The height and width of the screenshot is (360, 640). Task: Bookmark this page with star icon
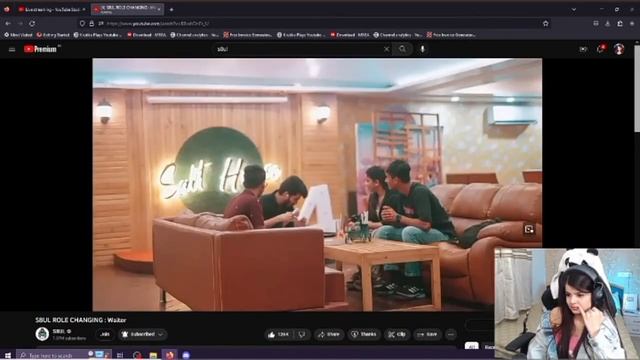point(546,24)
